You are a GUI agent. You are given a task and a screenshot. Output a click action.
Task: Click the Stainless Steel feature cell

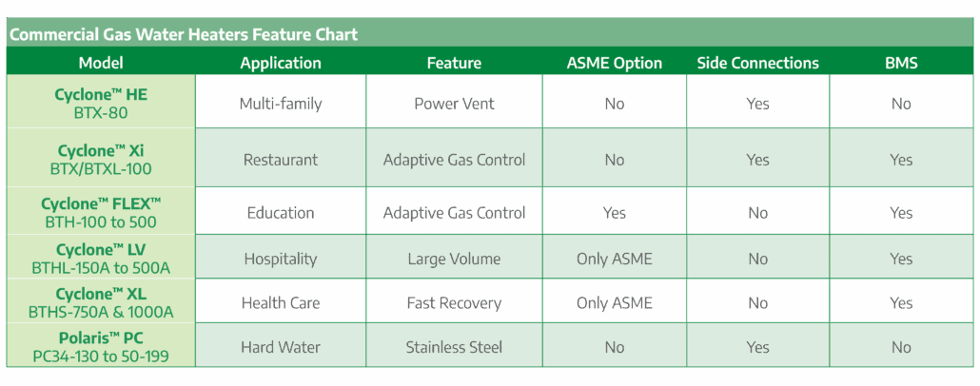[x=454, y=347]
